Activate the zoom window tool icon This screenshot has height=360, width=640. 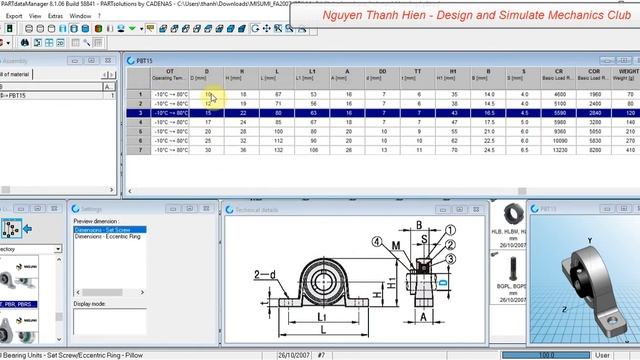(278, 29)
